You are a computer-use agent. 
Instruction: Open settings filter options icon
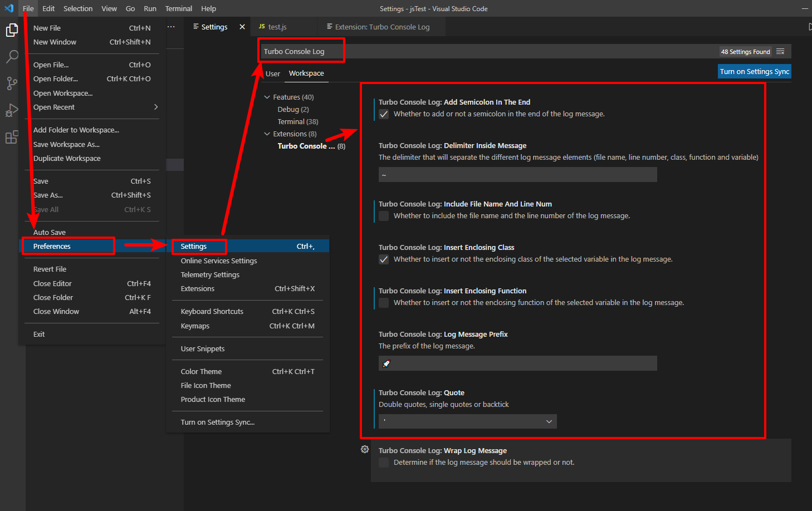tap(780, 51)
